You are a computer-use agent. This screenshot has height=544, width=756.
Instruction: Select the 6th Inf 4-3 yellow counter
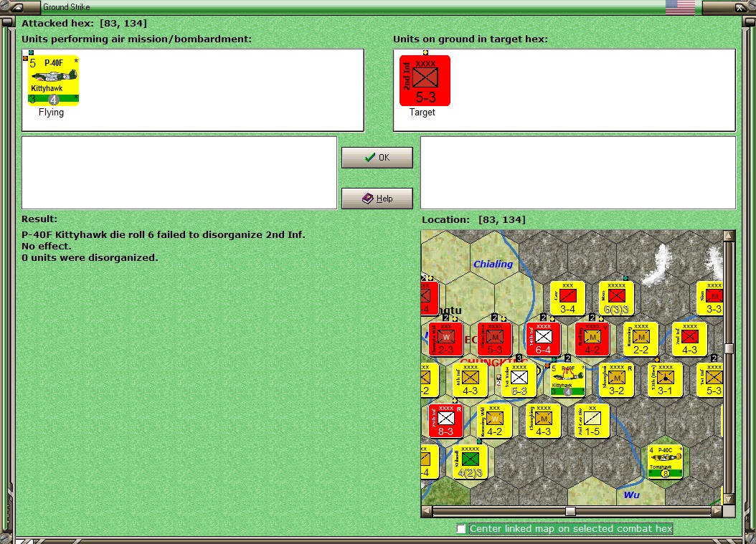pos(470,381)
